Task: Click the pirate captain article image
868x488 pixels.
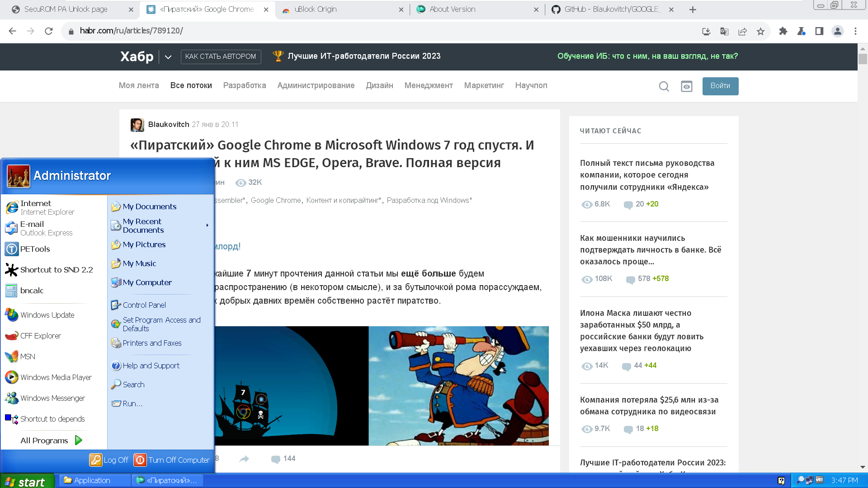Action: (458, 385)
